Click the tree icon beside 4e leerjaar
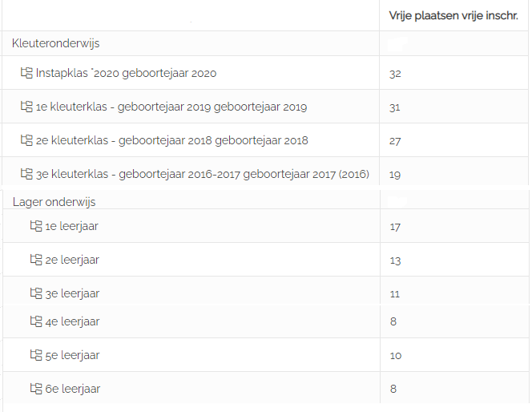Image resolution: width=532 pixels, height=412 pixels. pyautogui.click(x=36, y=321)
